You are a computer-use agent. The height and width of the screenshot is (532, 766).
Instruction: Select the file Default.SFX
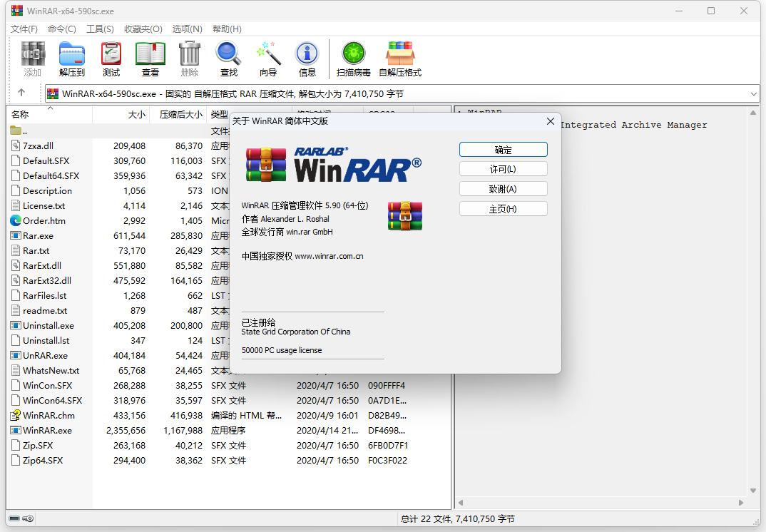[46, 160]
